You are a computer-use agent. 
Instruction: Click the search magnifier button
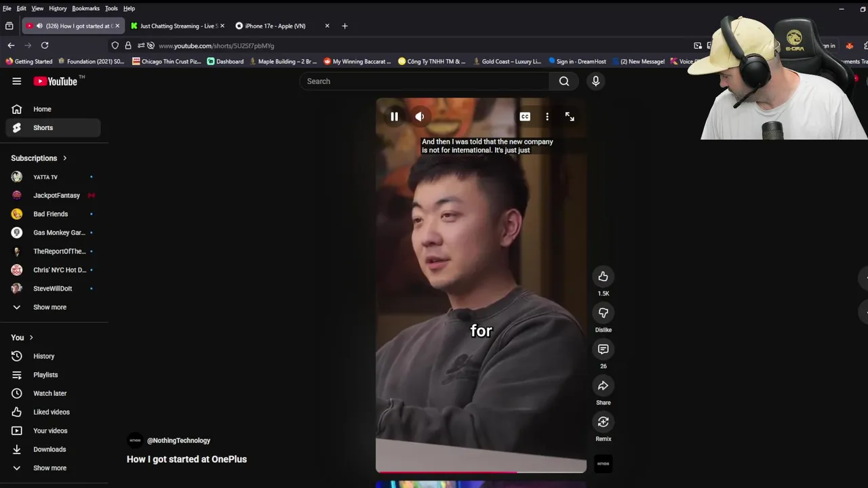coord(564,81)
